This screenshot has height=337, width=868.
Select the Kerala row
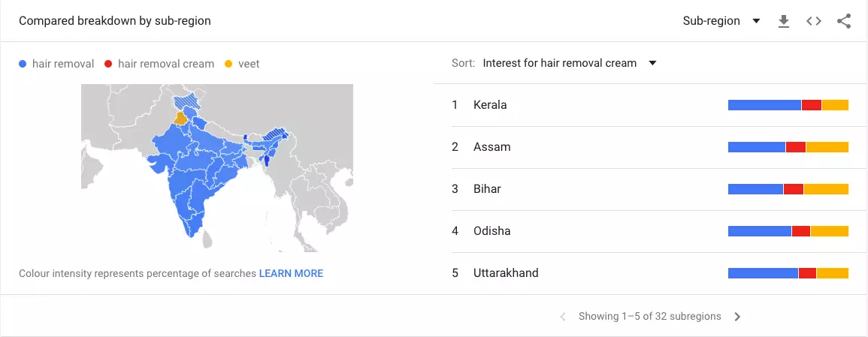(490, 105)
